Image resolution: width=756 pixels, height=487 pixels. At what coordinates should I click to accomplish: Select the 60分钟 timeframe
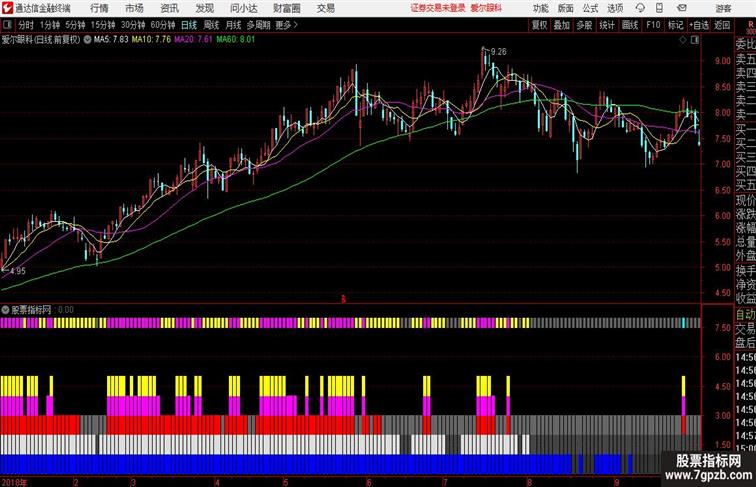163,25
